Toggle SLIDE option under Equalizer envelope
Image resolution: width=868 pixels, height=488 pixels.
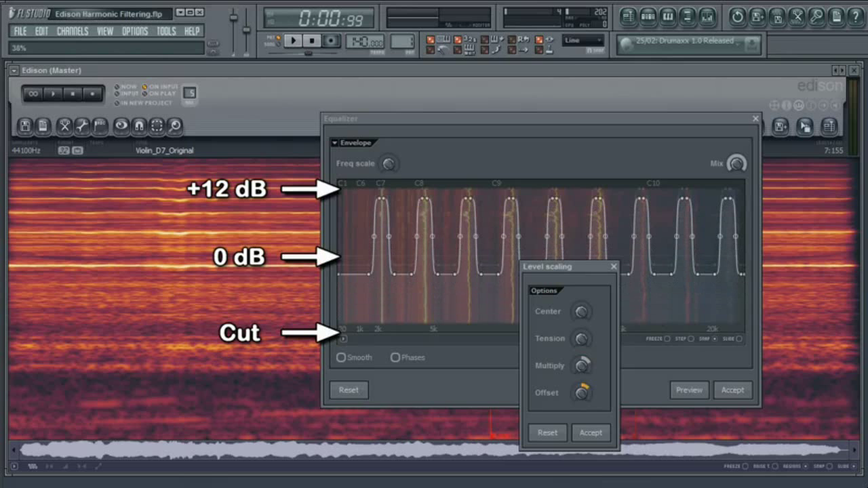(739, 338)
